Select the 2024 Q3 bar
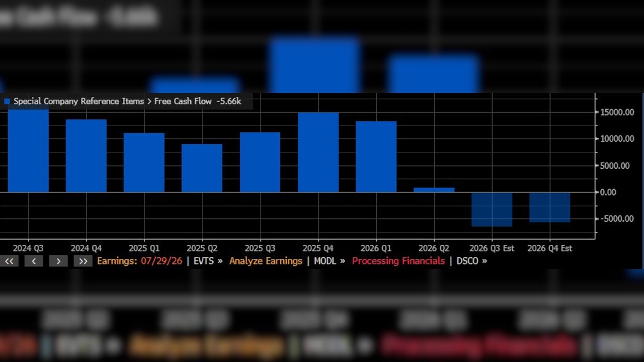 click(28, 151)
